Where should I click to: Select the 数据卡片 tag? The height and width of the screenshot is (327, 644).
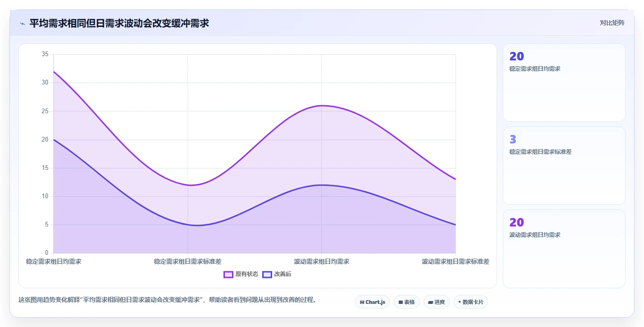tap(471, 302)
